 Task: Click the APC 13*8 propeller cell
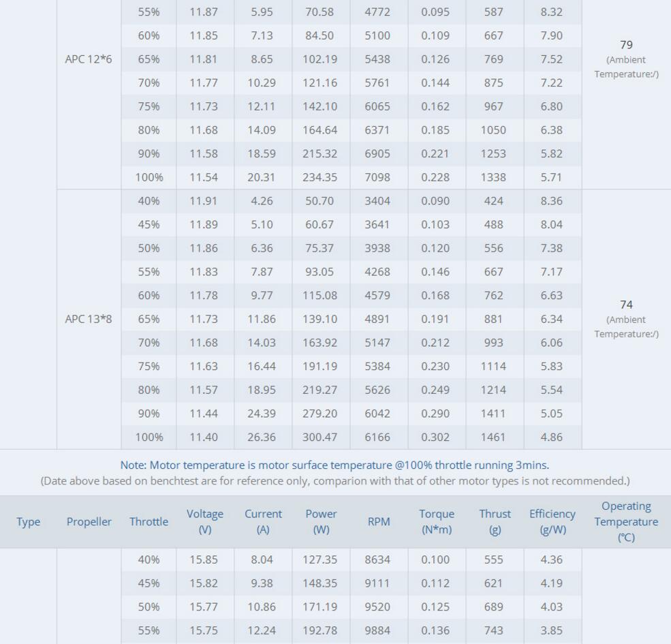pyautogui.click(x=89, y=319)
